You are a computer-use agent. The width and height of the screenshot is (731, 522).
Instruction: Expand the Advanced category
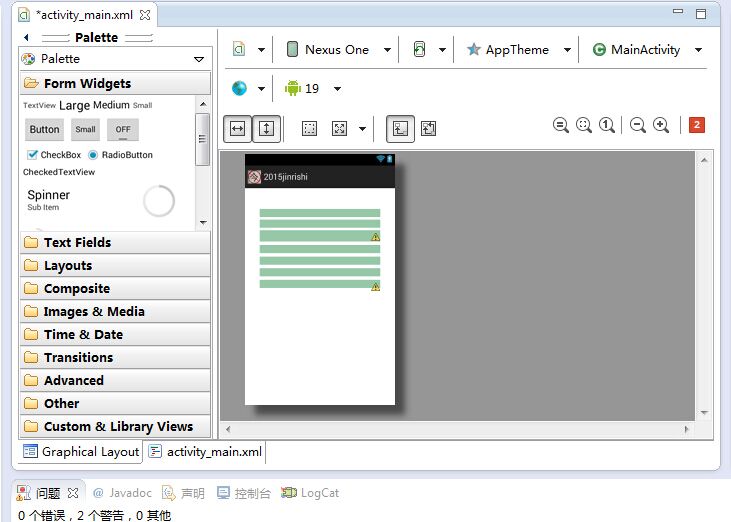(115, 380)
